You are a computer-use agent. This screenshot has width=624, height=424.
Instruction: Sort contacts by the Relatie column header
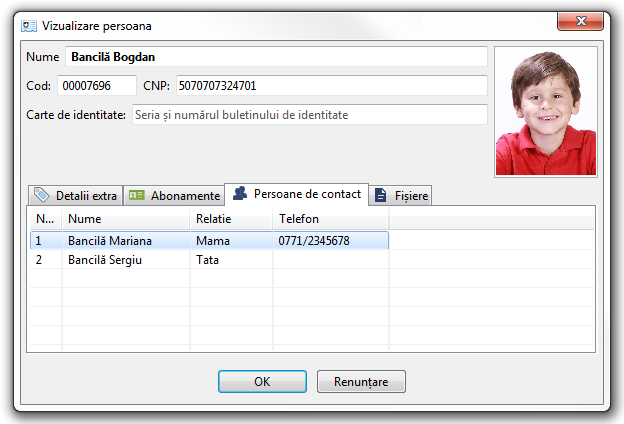click(231, 218)
